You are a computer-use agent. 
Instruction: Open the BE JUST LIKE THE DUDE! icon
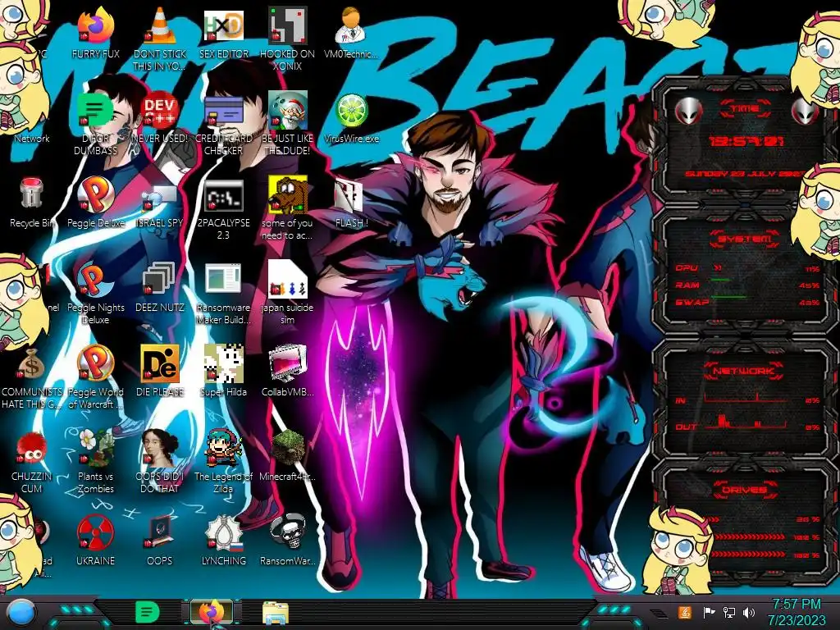tap(287, 111)
